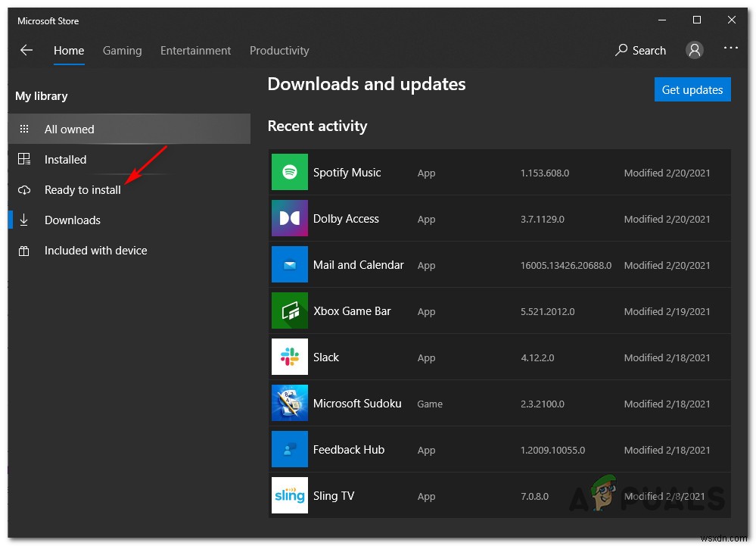Select the Xbox Game Bar icon
Screen dimensions: 756x546
pos(289,310)
